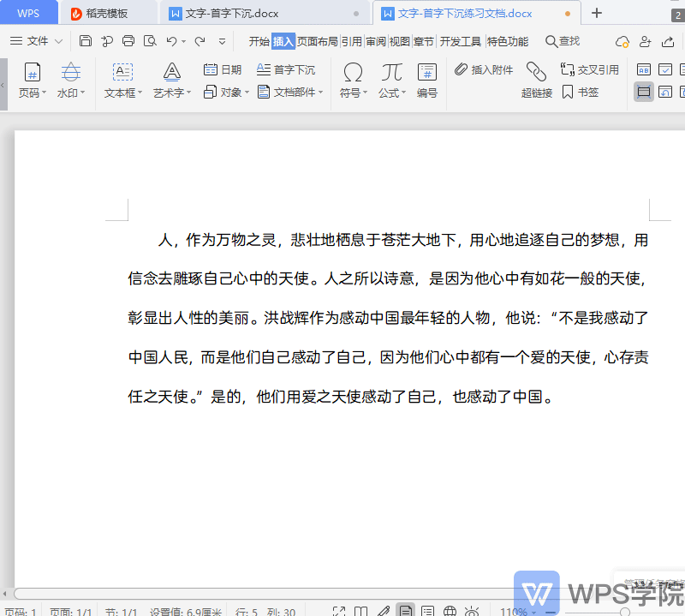Switch to 文字-首字下沉.docx document tab

pos(265,14)
